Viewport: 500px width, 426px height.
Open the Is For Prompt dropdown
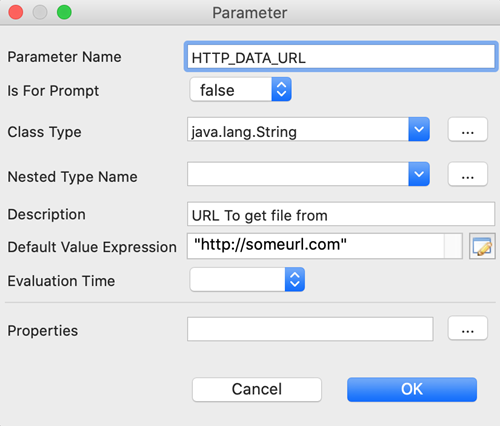click(x=240, y=89)
